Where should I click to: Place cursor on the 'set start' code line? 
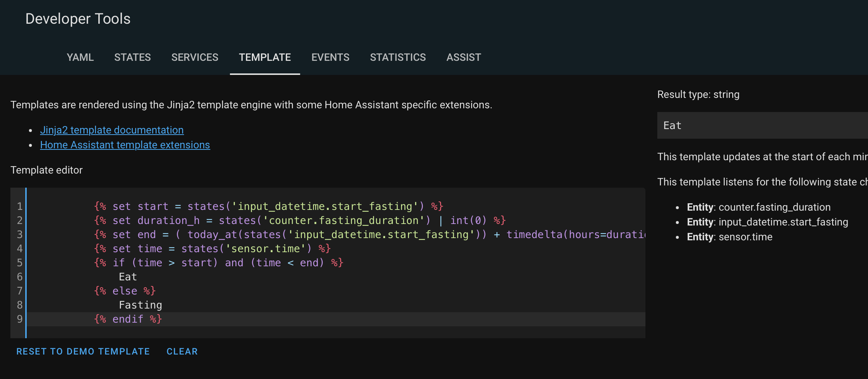coord(269,207)
